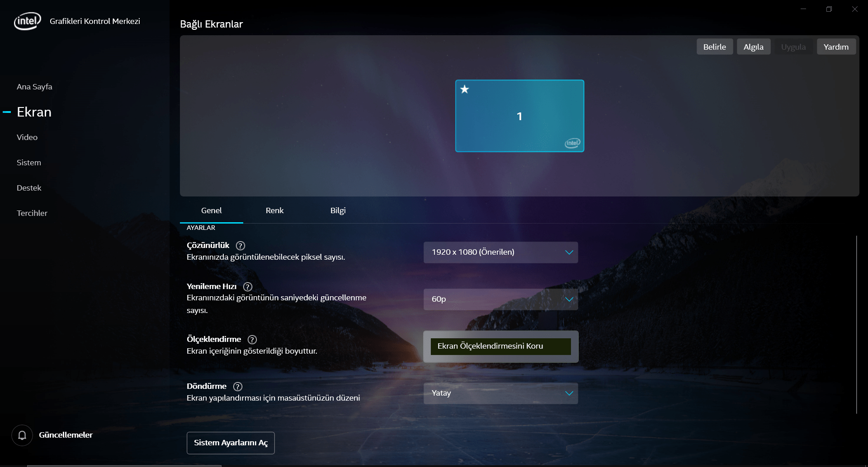Click the settings panel vertical scrollbar
The image size is (868, 467).
coord(856,324)
